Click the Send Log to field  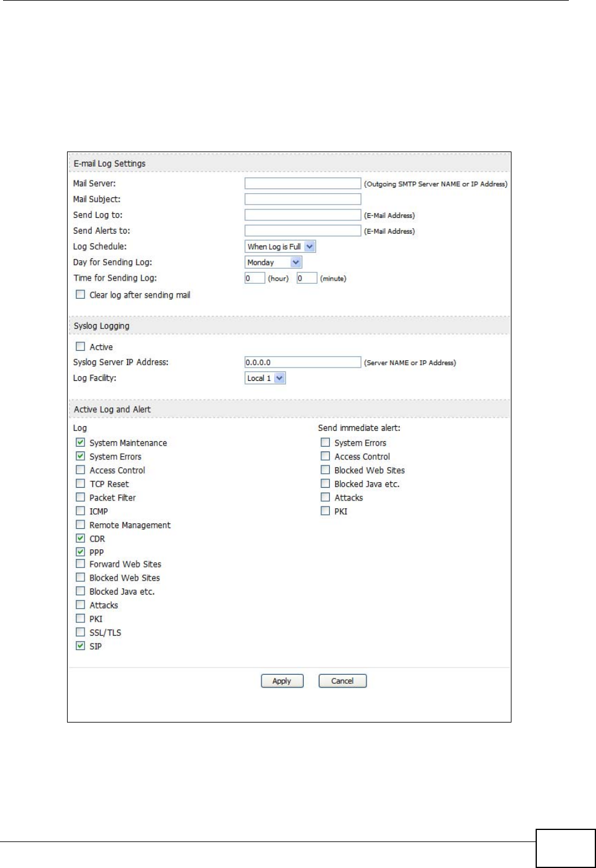click(303, 215)
